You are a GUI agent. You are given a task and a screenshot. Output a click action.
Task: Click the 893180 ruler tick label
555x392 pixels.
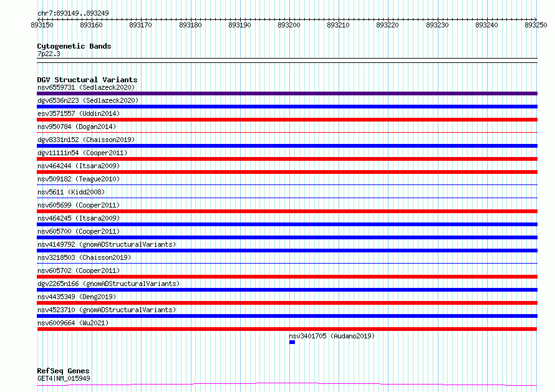point(190,25)
